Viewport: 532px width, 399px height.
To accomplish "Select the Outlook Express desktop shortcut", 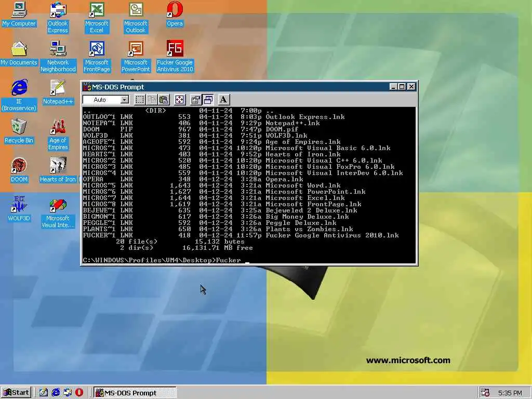I will tap(58, 18).
